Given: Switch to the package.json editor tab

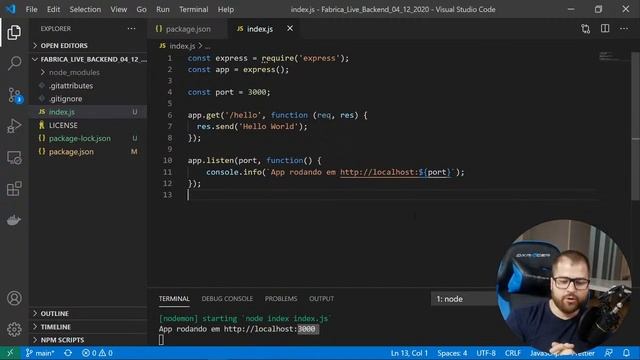Looking at the screenshot, I should click(x=187, y=29).
